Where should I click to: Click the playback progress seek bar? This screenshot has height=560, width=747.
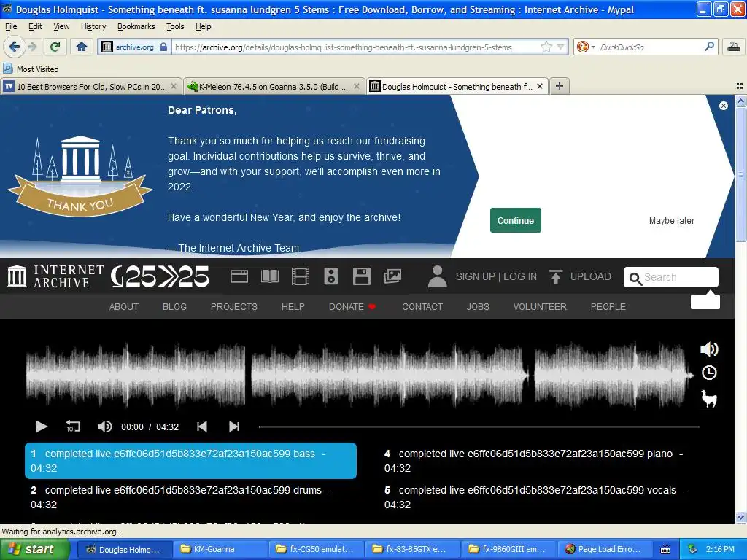pos(479,427)
